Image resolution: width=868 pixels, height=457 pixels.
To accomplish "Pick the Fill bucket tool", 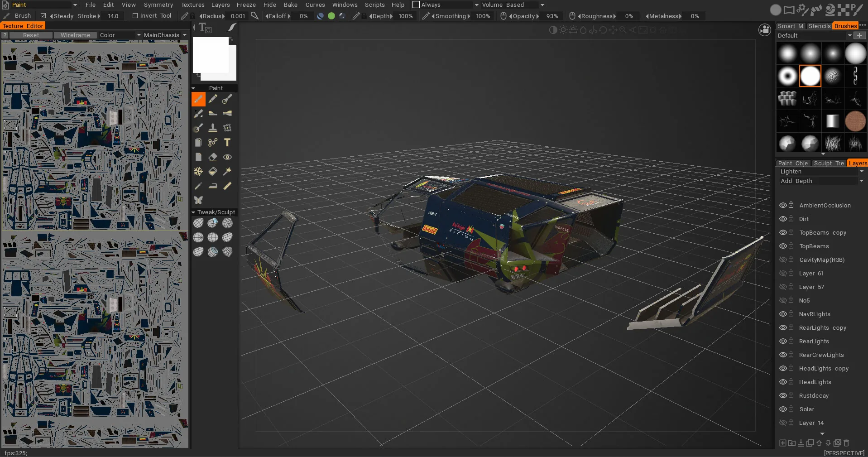I will pos(213,172).
